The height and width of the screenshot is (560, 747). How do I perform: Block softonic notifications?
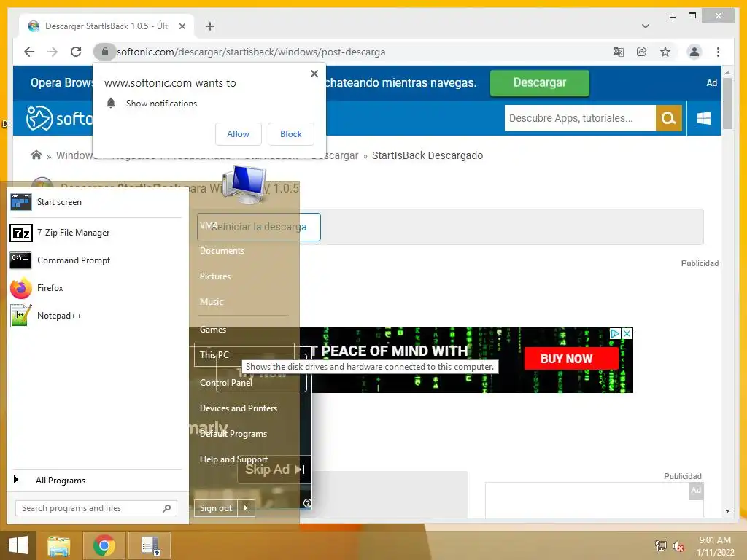pos(290,134)
